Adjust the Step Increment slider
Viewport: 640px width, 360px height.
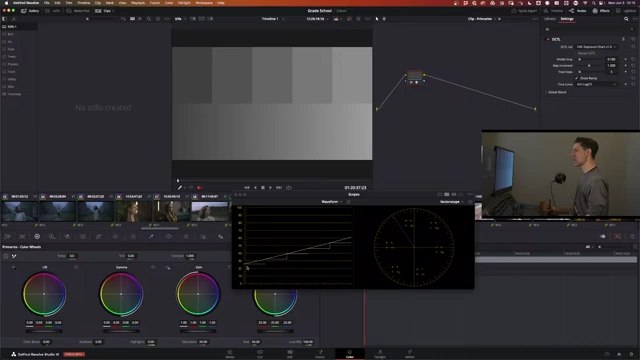point(590,66)
